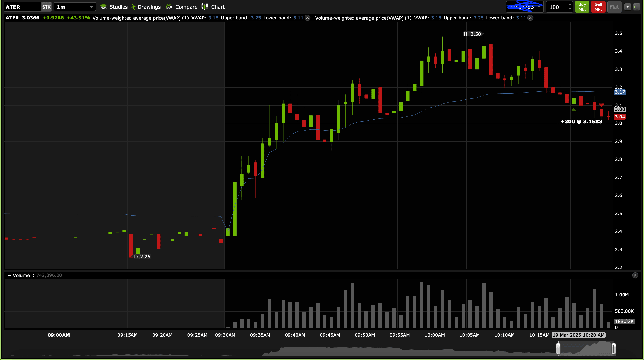
Task: Open the Studies menu
Action: click(114, 7)
